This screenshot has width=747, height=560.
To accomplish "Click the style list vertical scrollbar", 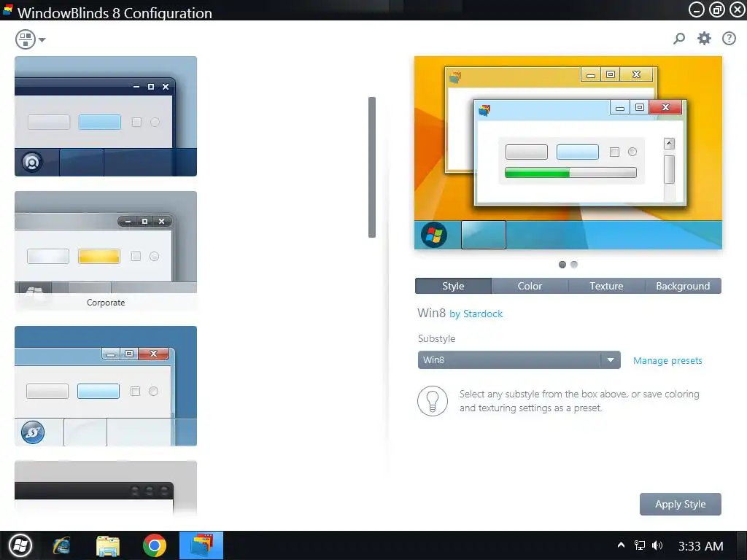I will [372, 167].
